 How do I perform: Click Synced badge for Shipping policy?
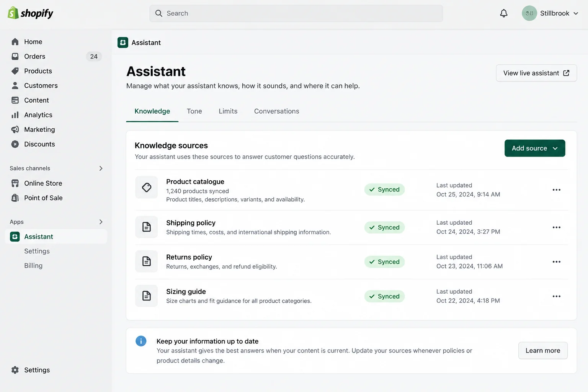pyautogui.click(x=384, y=227)
